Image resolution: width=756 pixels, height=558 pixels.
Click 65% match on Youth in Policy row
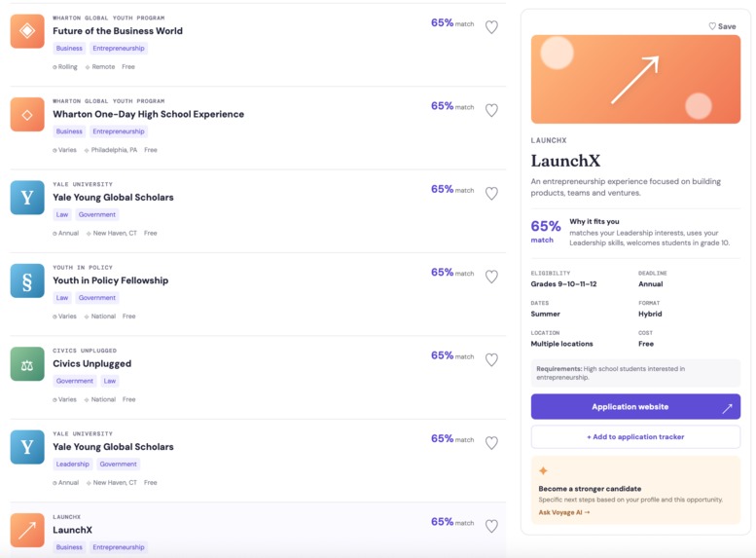452,273
